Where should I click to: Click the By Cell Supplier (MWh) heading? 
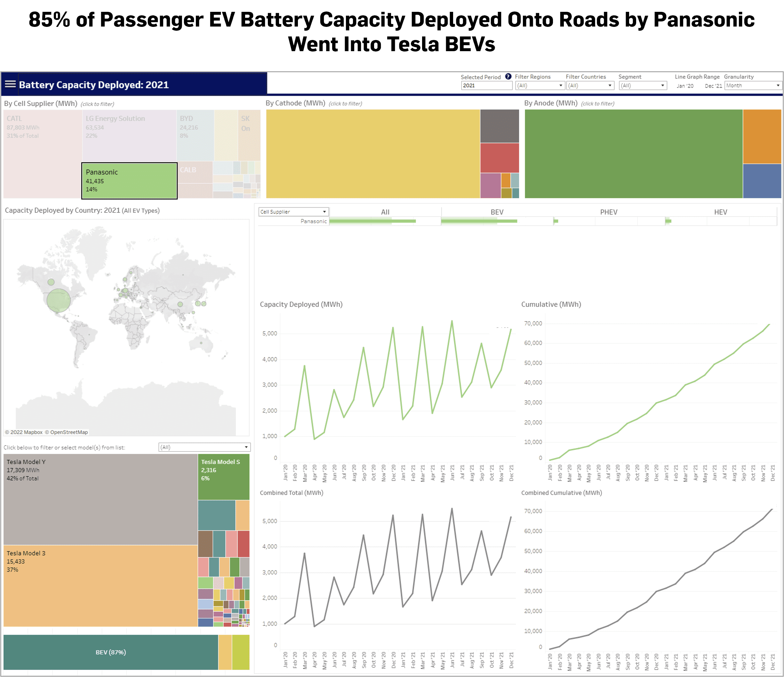tap(41, 103)
